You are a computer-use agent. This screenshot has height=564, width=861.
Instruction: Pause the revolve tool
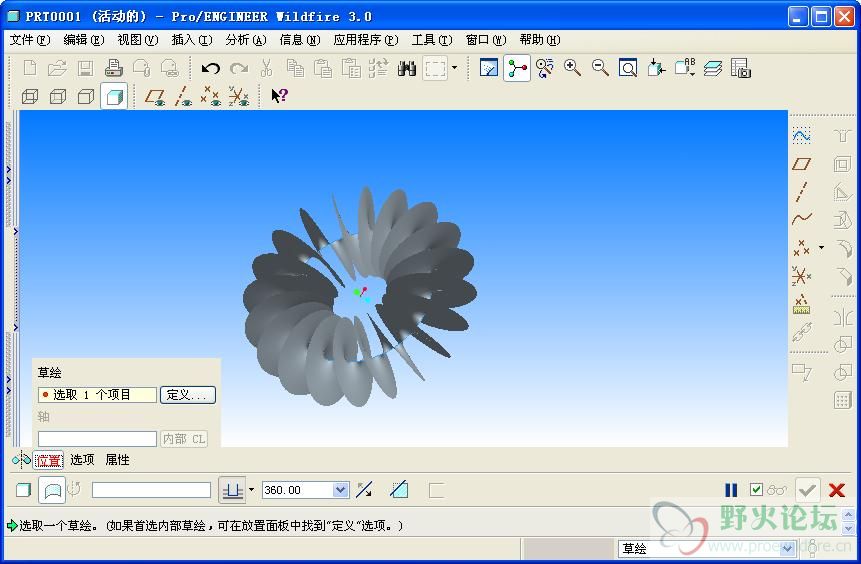tap(731, 490)
